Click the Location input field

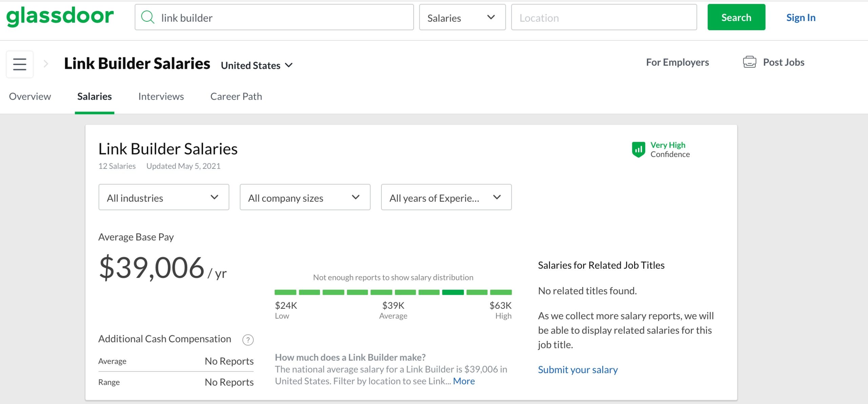click(604, 17)
